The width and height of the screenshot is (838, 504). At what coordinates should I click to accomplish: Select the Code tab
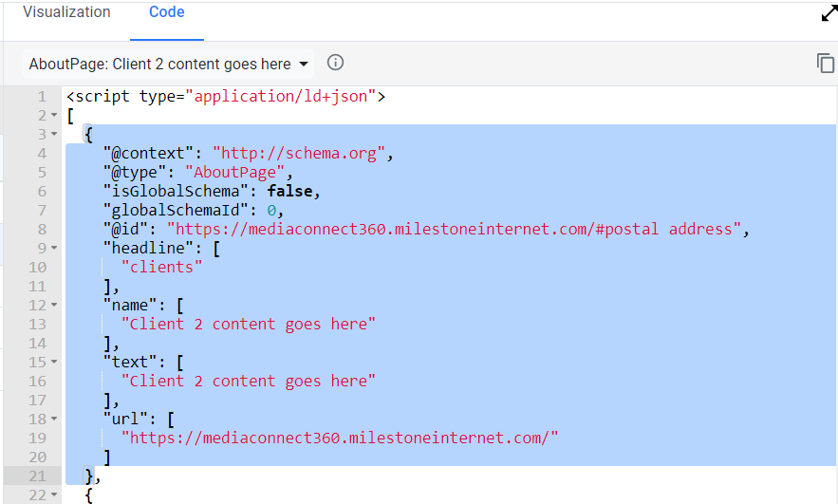(167, 12)
